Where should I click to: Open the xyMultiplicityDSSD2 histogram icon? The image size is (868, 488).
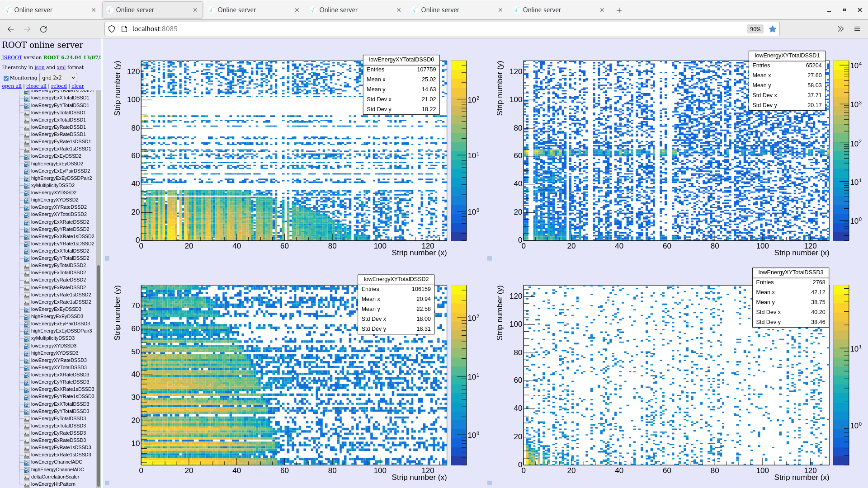tap(26, 185)
